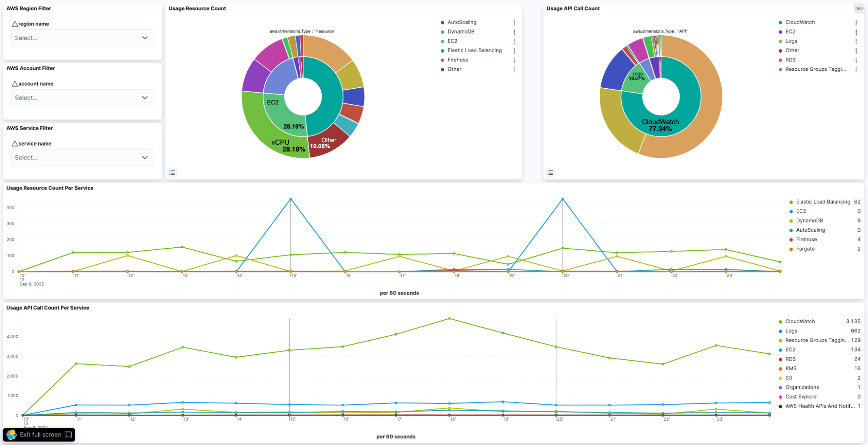Click the AWS Service Filter panel title
Screen dimensions: 868x445
tap(30, 128)
